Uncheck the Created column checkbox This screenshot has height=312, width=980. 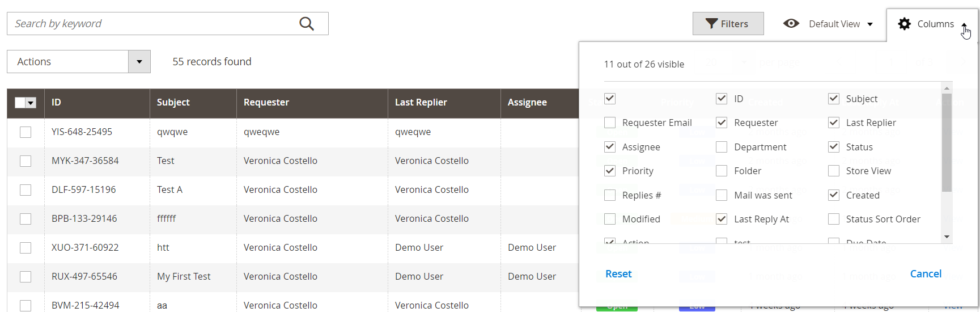coord(834,195)
